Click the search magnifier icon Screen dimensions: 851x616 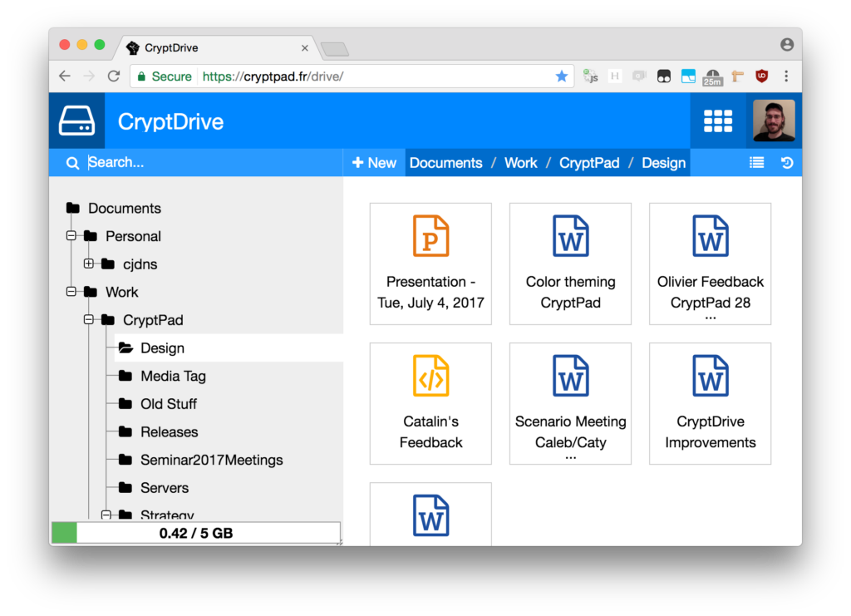72,162
